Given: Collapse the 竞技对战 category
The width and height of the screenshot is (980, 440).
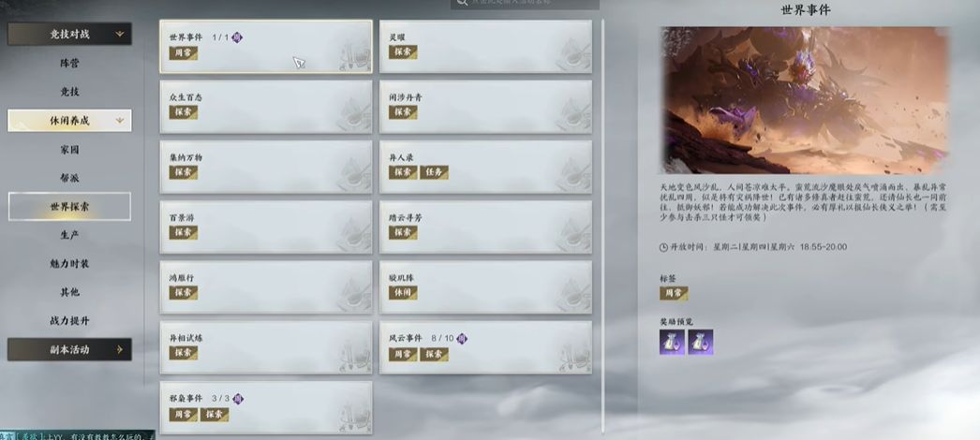Looking at the screenshot, I should click(69, 35).
